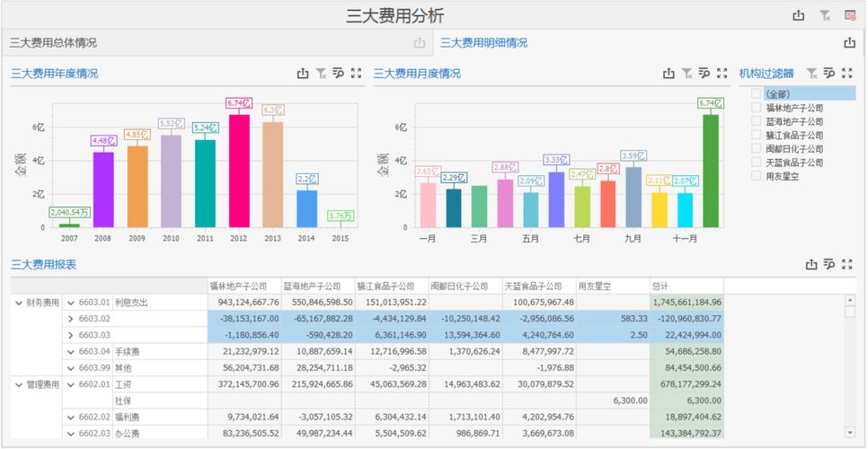Click the 943,124,667.76 cell
Viewport: 868px width, 449px height.
point(244,303)
